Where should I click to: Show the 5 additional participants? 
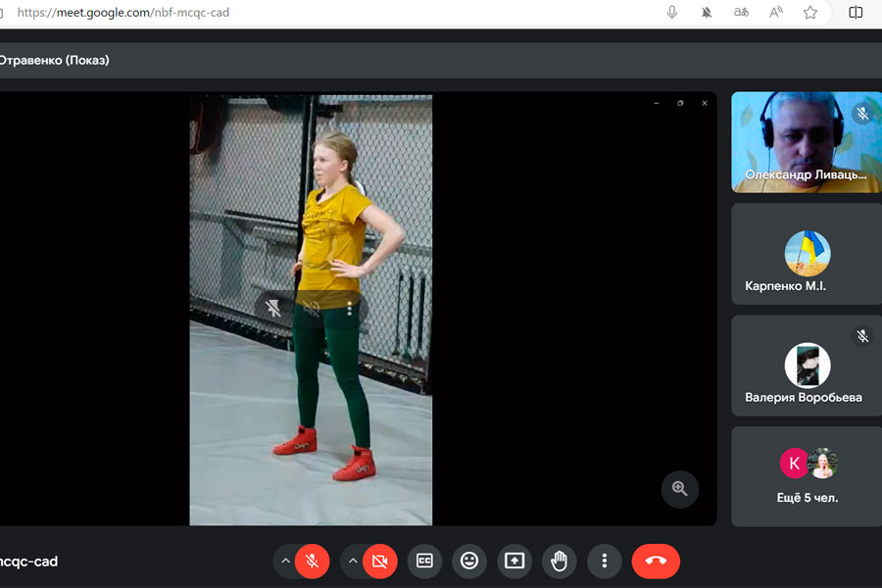coord(807,476)
